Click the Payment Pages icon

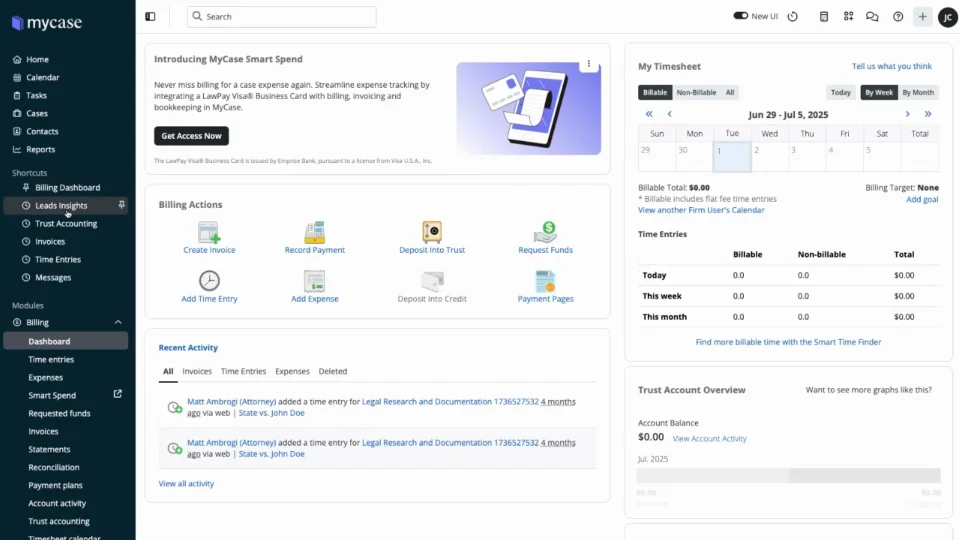click(545, 281)
